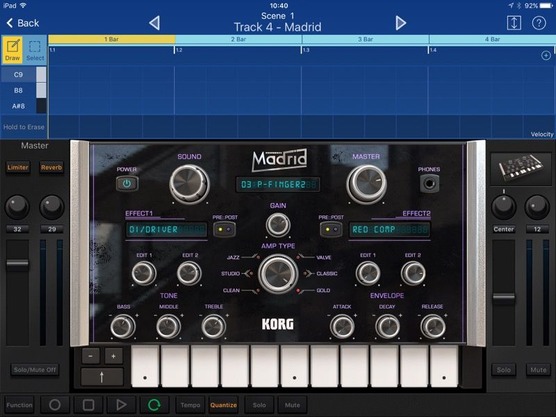Stop playback with the square button
This screenshot has width=556, height=417.
point(88,405)
